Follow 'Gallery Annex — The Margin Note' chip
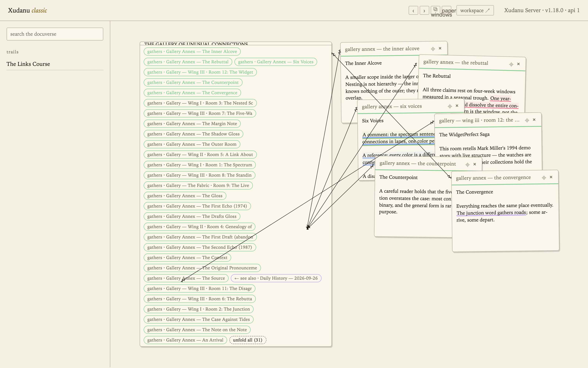 tap(192, 124)
